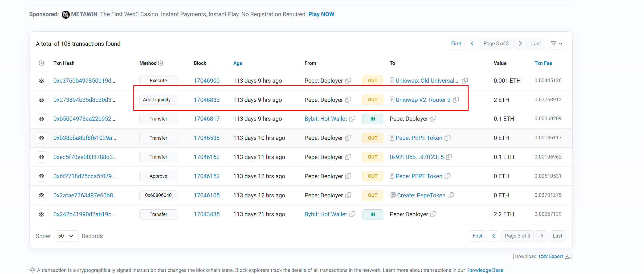Open block 17043435
Viewport: 644px width, 274px height.
click(207, 214)
